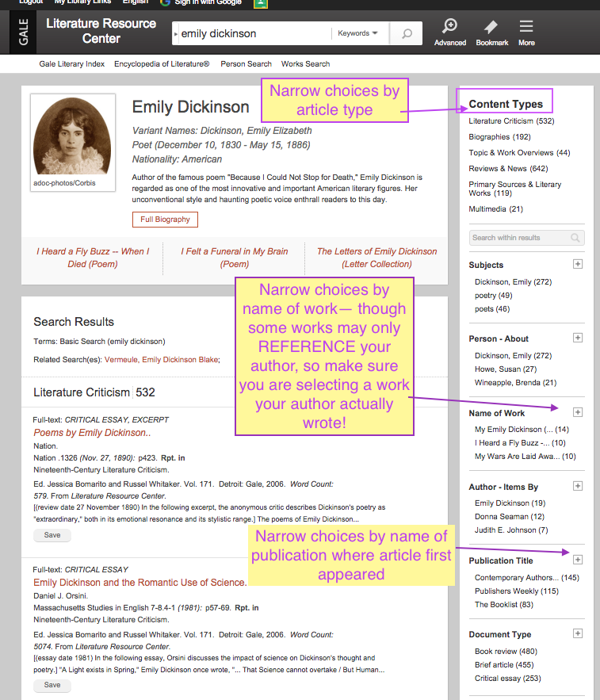Click the search magnifier button
This screenshot has width=600, height=700.
[407, 33]
